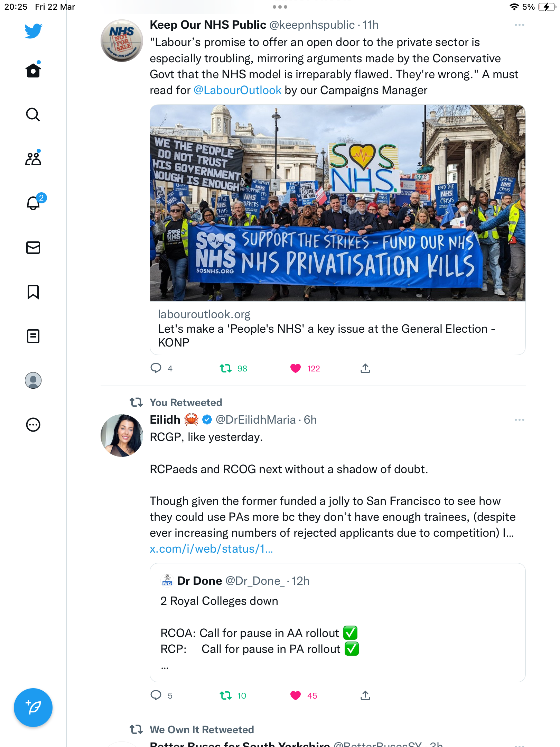Tap the compose tweet feather button
This screenshot has height=747, width=560.
coord(33,708)
